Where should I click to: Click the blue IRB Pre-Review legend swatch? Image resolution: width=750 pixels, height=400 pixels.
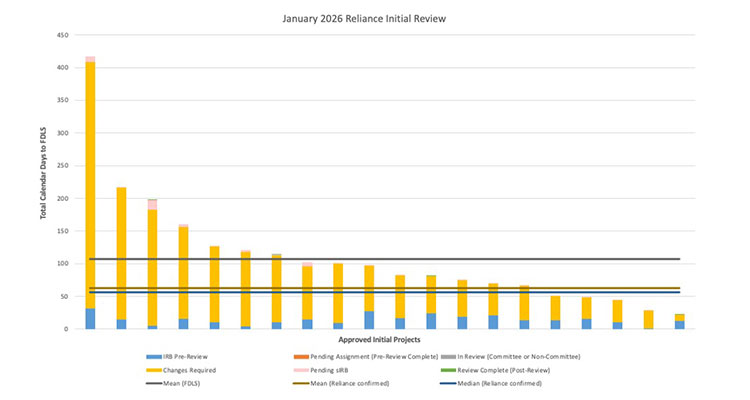153,357
